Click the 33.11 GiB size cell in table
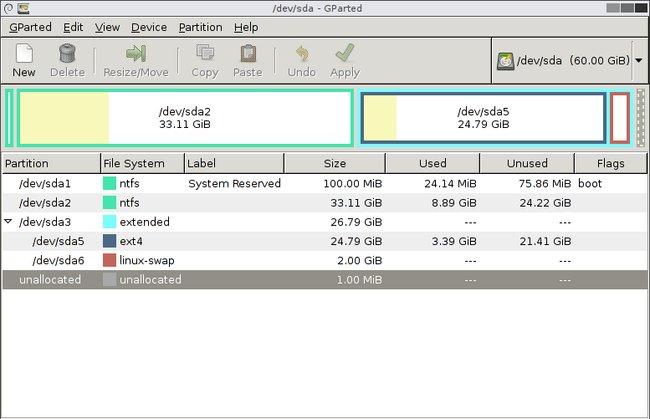This screenshot has width=650, height=419. pos(356,203)
